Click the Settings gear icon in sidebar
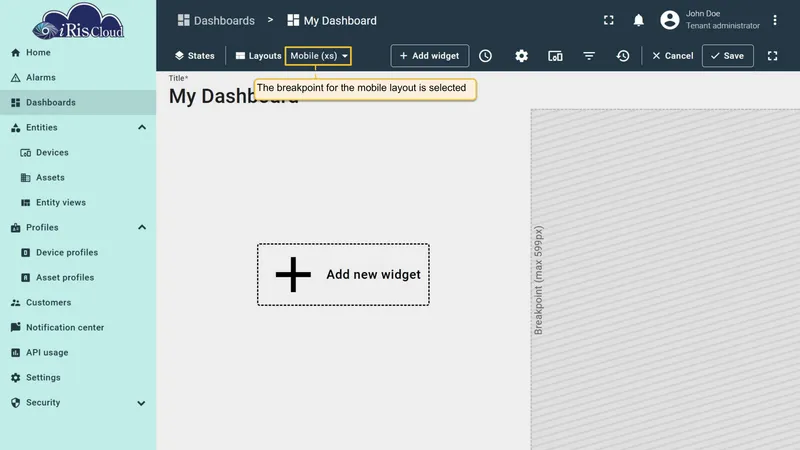The image size is (800, 450). tap(15, 378)
